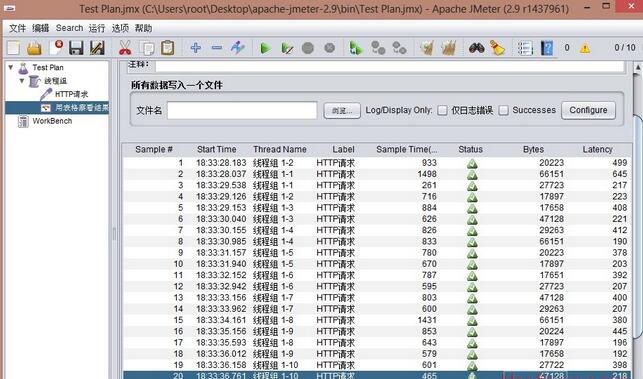Screen dimensions: 643x379
Task: Create a new test plan via toolbar icon
Action: tap(14, 48)
